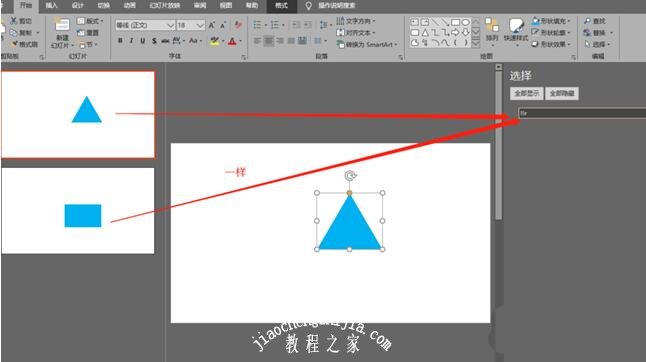Pick the right block arrow shape in the gallery

click(x=455, y=32)
